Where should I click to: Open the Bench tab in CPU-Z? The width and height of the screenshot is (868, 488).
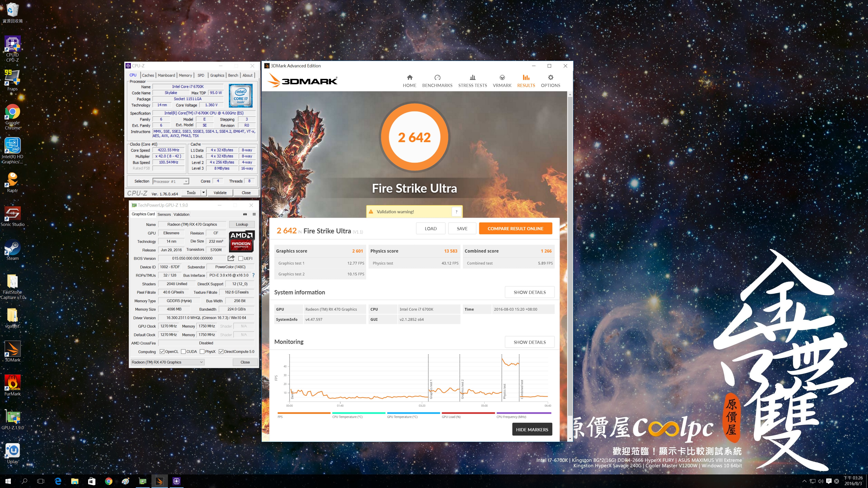pyautogui.click(x=233, y=75)
